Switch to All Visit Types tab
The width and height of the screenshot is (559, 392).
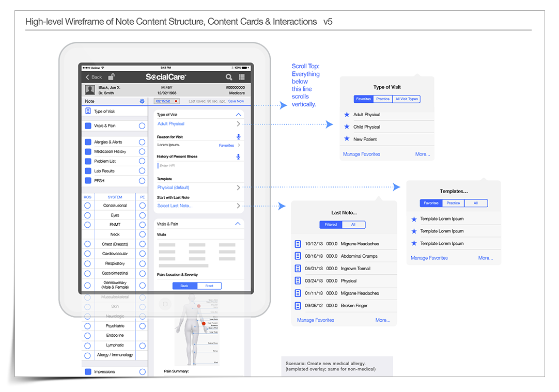pos(407,99)
